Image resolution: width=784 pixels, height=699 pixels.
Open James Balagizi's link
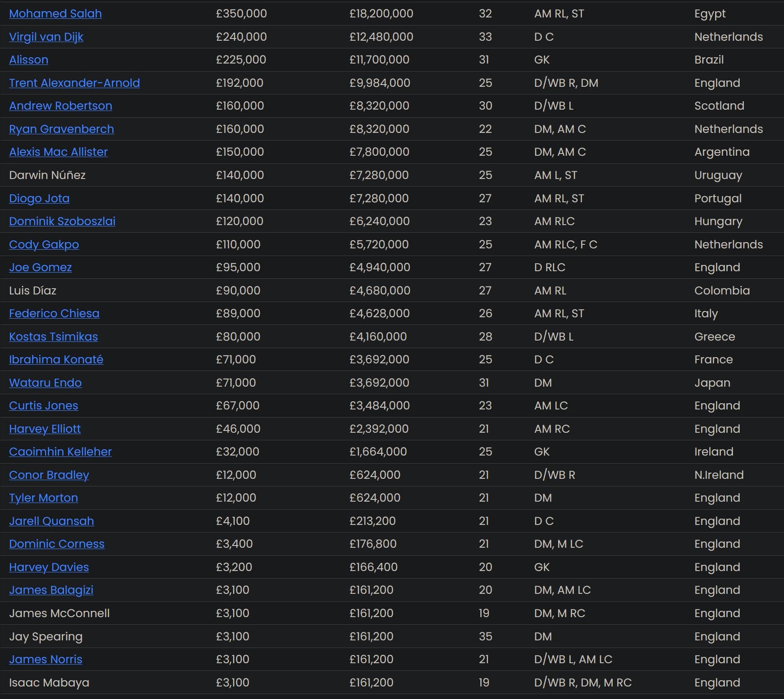pyautogui.click(x=51, y=590)
